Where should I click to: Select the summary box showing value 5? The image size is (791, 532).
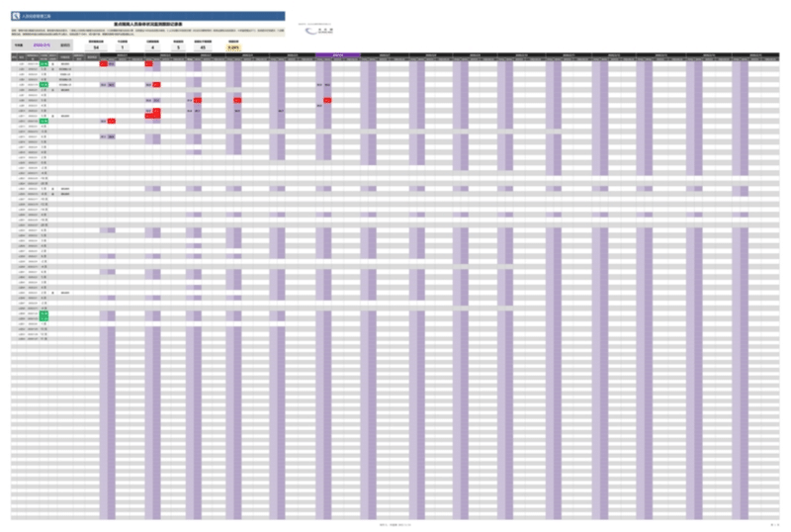tap(178, 46)
